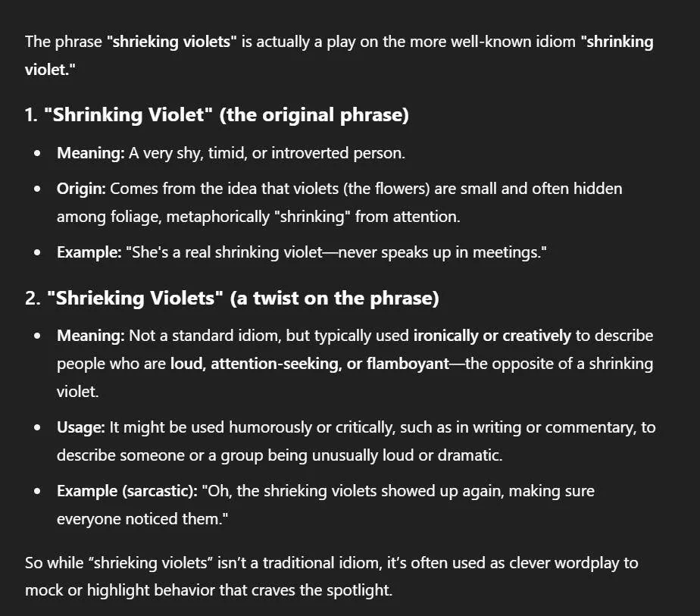Click bold "loud, attention-seeking, or flamboyant" text
Screen dimensions: 700x616
coord(310,364)
